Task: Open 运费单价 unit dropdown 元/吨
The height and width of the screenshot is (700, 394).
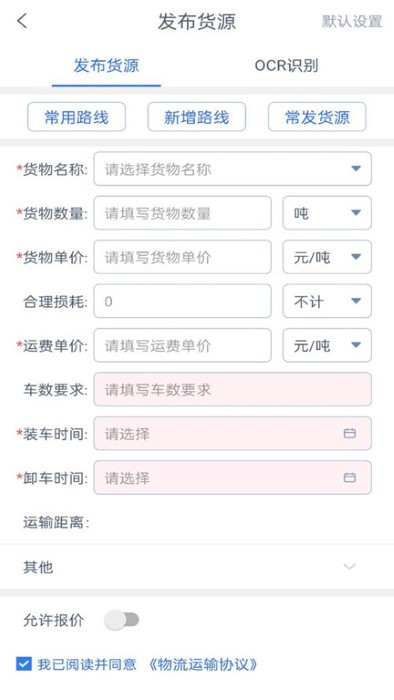Action: point(327,345)
